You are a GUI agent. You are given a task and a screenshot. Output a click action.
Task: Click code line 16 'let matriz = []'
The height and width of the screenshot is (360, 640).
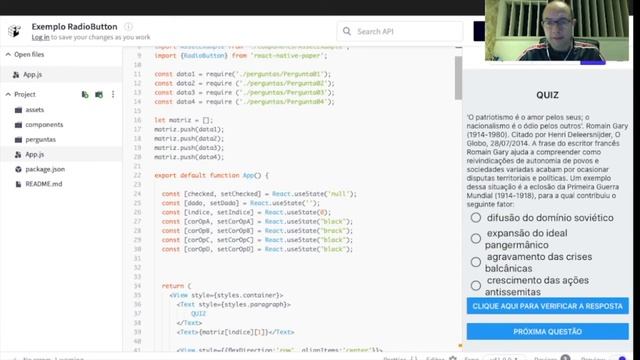tap(184, 120)
